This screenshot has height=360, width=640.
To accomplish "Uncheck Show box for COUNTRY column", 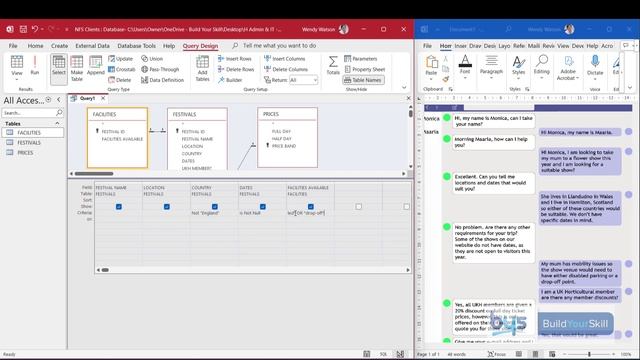I will tap(215, 207).
